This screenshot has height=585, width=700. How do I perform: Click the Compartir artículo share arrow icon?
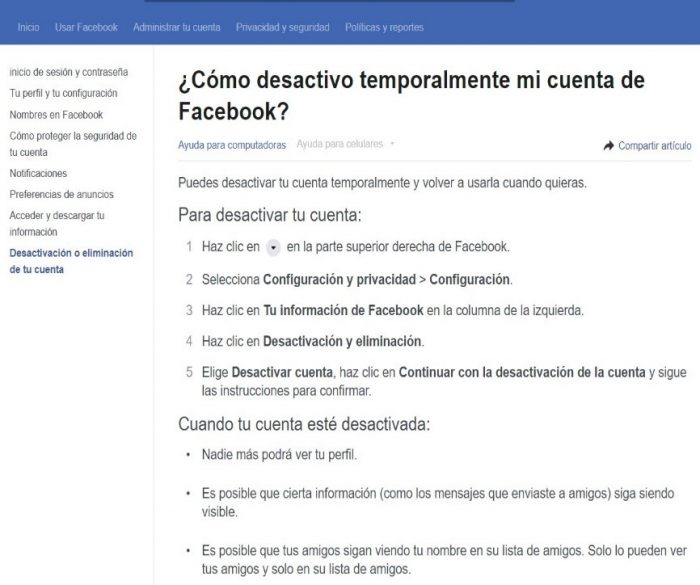pyautogui.click(x=608, y=146)
